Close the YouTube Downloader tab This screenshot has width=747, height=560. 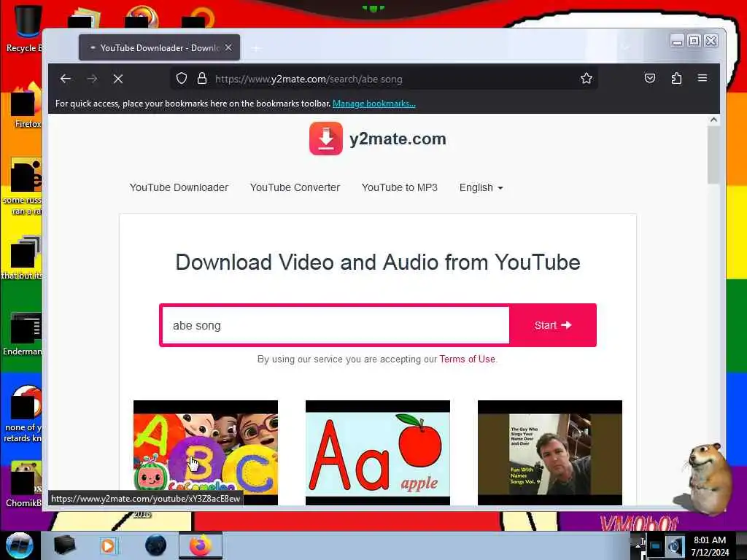228,47
